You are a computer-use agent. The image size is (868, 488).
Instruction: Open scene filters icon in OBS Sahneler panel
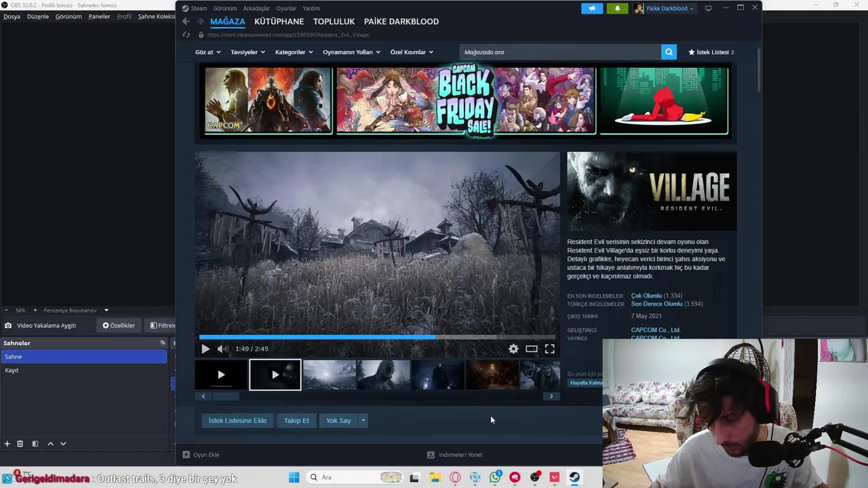click(35, 444)
